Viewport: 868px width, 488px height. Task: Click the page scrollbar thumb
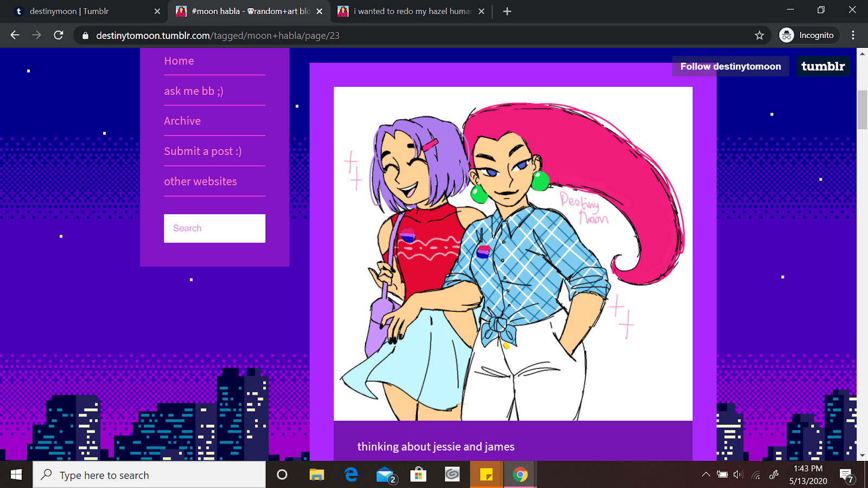[862, 110]
